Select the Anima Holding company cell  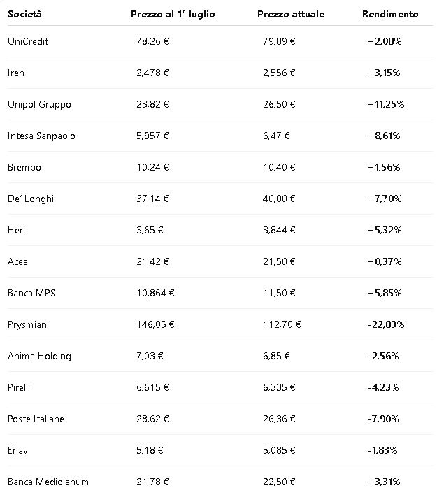[x=40, y=356]
